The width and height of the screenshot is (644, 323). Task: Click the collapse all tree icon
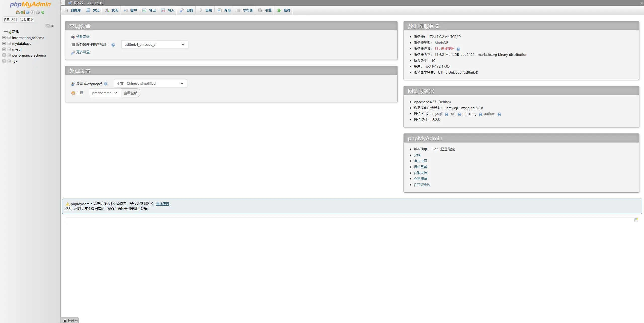[x=48, y=26]
